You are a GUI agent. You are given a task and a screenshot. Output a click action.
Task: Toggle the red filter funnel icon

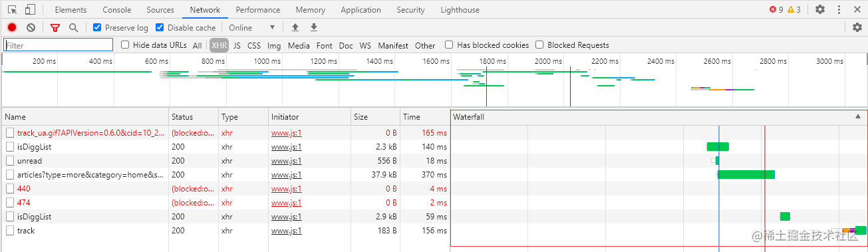(x=55, y=27)
